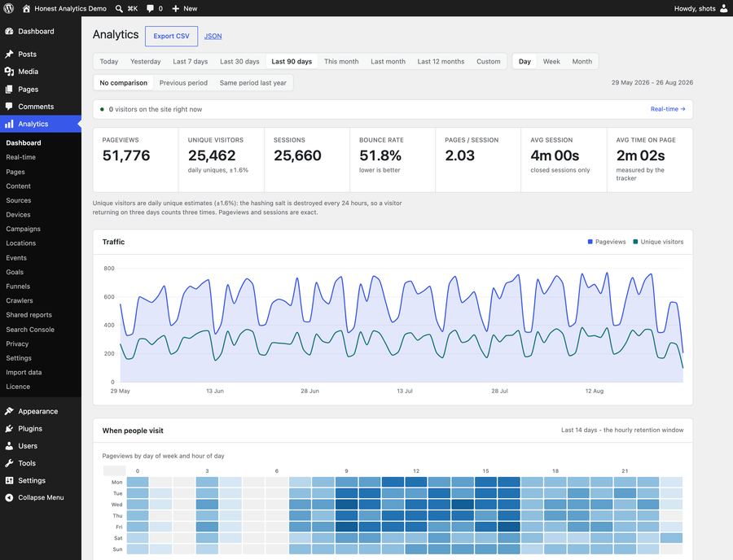Click the Tools wrench icon
Viewport: 733px width, 560px height.
click(x=9, y=463)
